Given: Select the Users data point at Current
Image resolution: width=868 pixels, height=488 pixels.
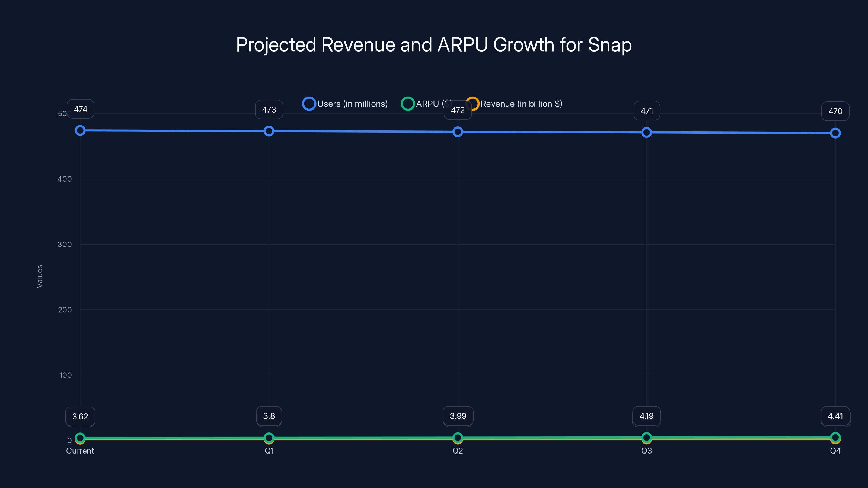Looking at the screenshot, I should pos(80,130).
